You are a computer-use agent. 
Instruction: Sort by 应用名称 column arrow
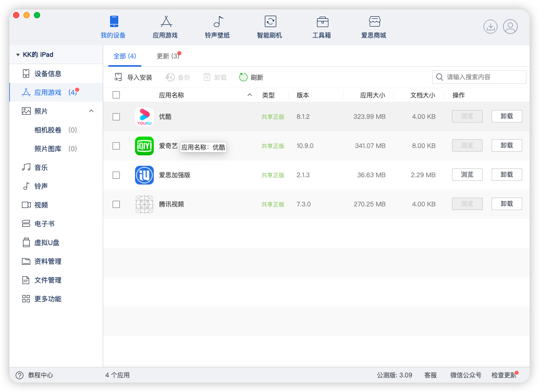pyautogui.click(x=249, y=95)
